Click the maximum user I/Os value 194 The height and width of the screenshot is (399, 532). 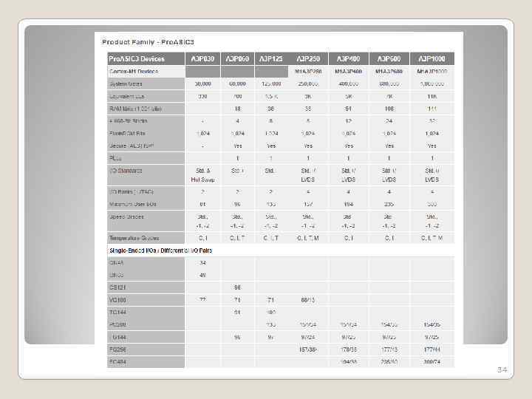[349, 204]
